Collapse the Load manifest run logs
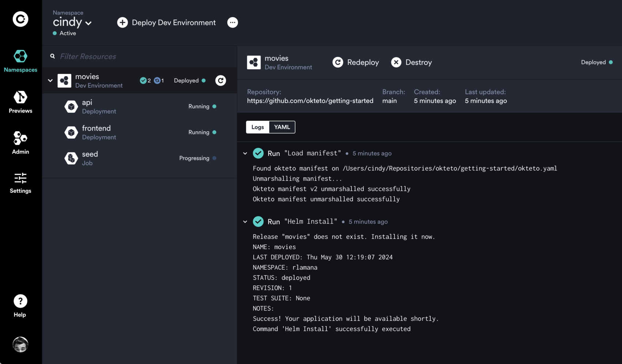Screen dimensions: 622x364 click(x=245, y=153)
